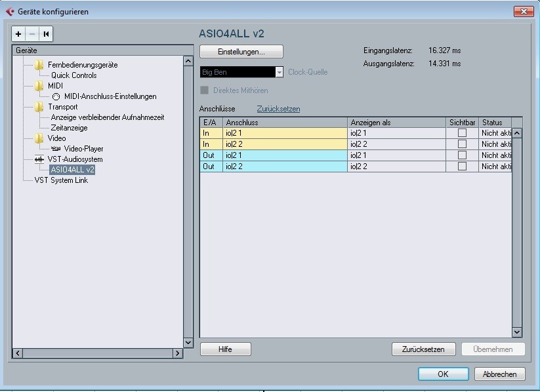The width and height of the screenshot is (540, 392).
Task: Click the Video-Player icon in tree
Action: (56, 149)
